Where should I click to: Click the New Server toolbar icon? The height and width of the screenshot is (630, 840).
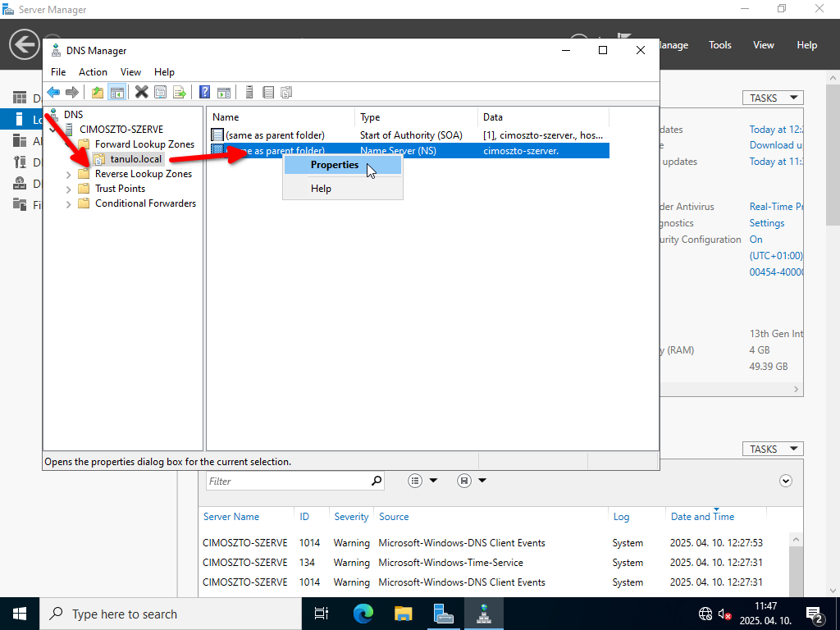pos(249,93)
